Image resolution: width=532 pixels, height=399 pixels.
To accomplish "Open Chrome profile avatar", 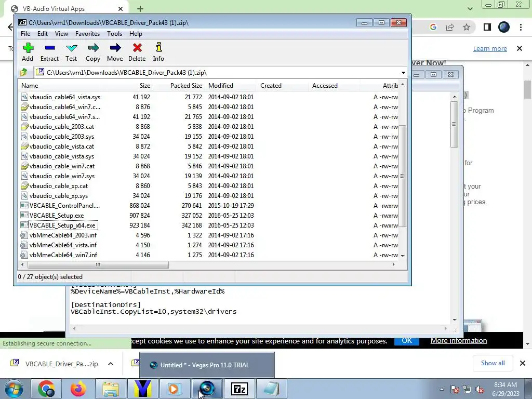I will pyautogui.click(x=504, y=27).
